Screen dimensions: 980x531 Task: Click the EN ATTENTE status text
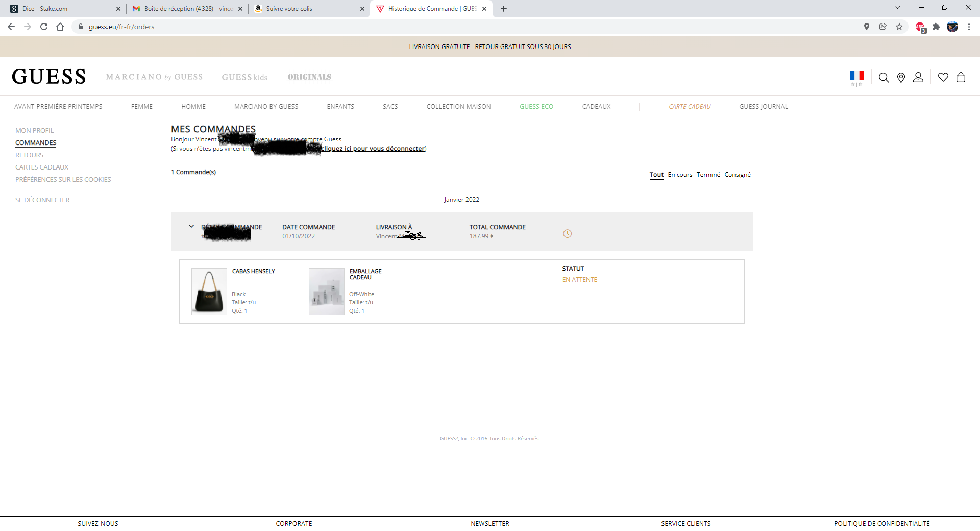coord(579,280)
